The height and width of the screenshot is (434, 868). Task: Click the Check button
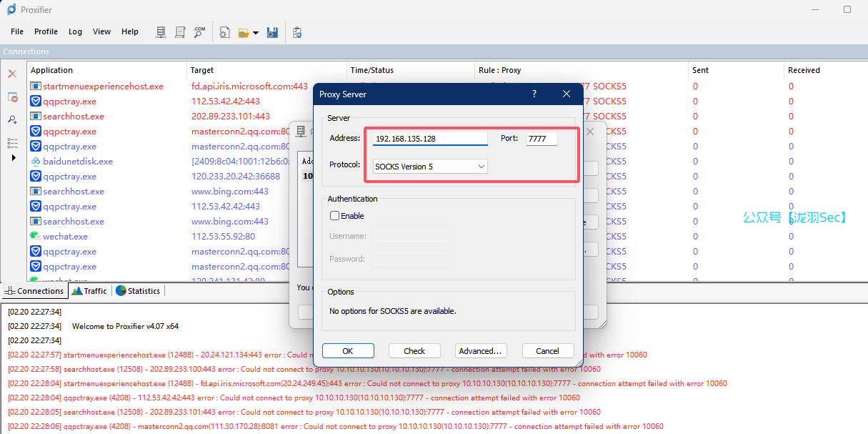click(414, 351)
